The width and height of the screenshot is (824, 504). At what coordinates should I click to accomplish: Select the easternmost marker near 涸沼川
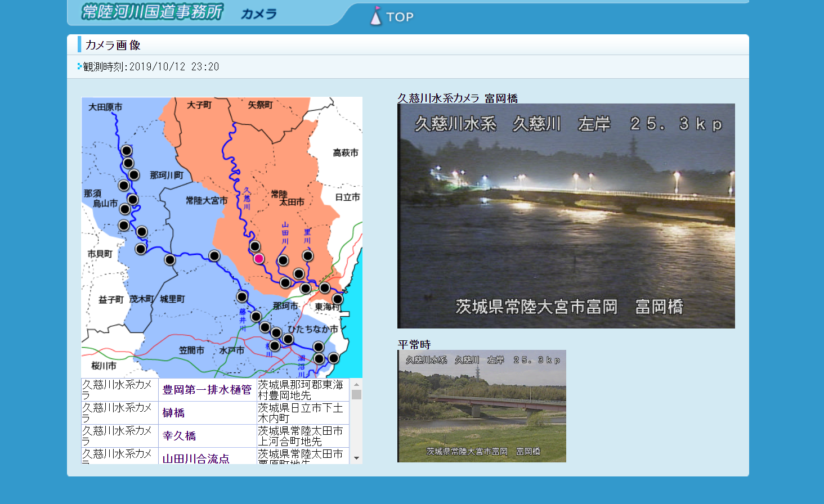coord(334,358)
